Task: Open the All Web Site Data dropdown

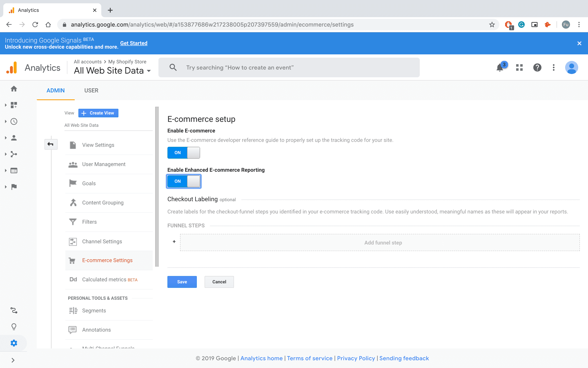Action: (x=112, y=71)
